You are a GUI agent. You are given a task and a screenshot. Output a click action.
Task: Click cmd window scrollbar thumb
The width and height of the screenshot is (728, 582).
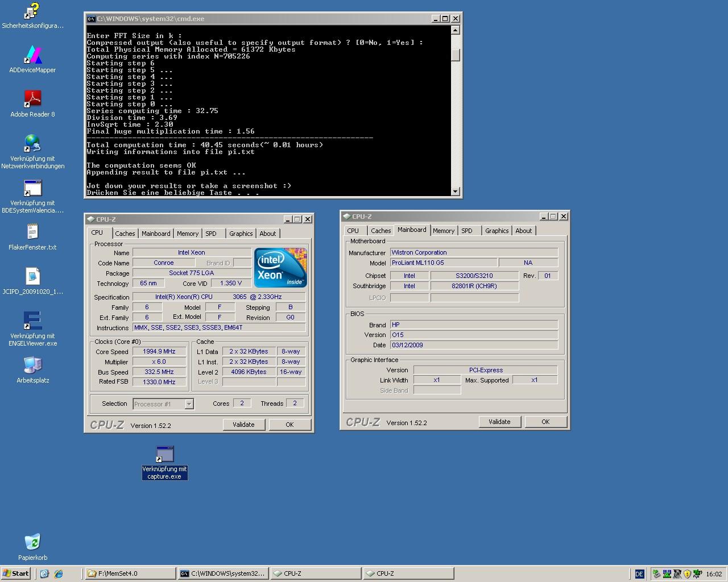click(456, 55)
